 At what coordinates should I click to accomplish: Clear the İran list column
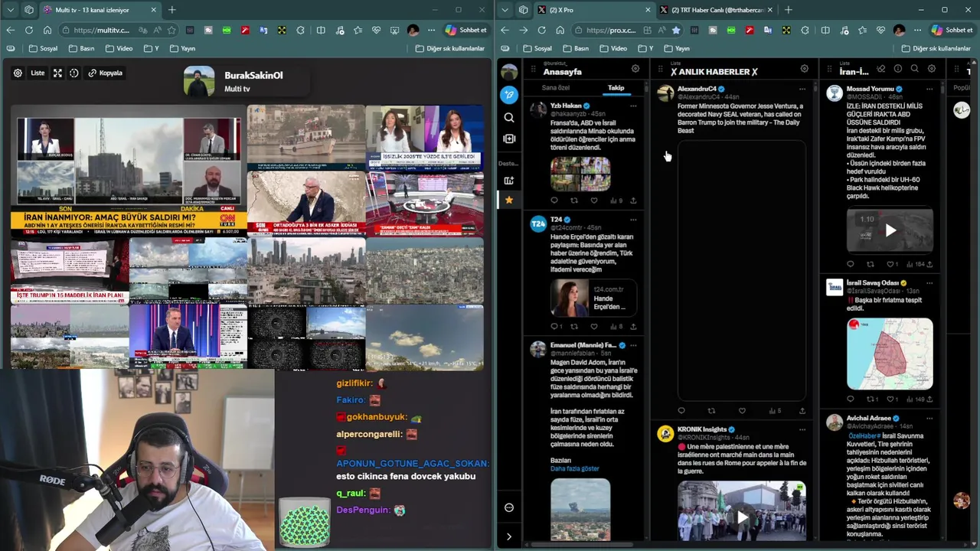(881, 69)
